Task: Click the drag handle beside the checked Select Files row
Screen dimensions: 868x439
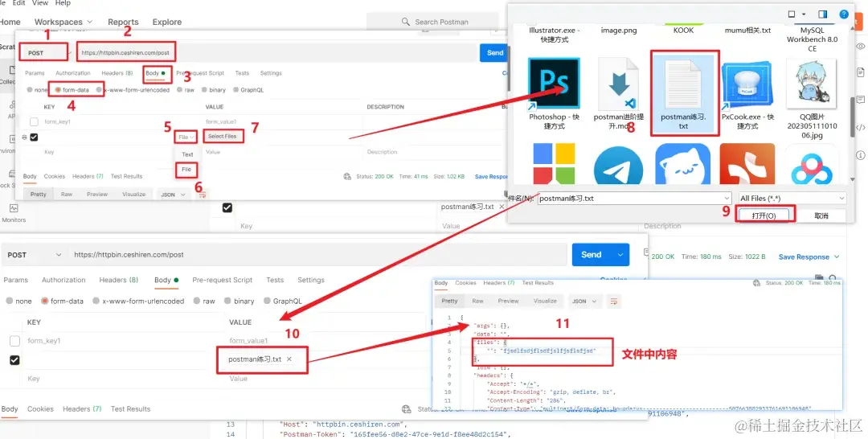Action: 24,137
